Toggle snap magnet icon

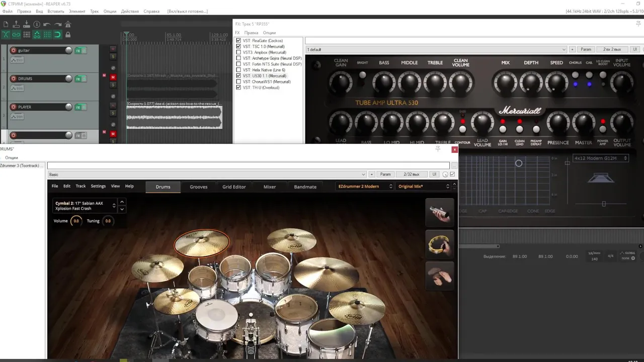[57, 35]
